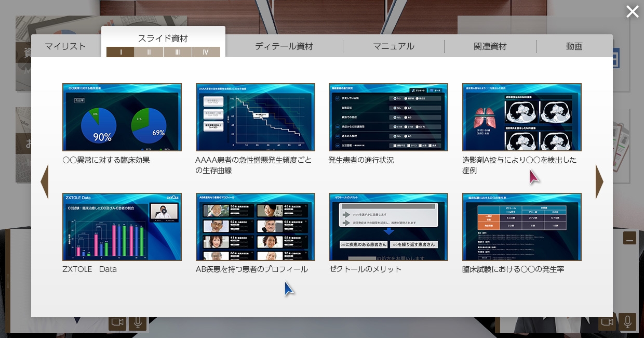The image size is (644, 338).
Task: Open the マニュアル tab
Action: tap(393, 46)
